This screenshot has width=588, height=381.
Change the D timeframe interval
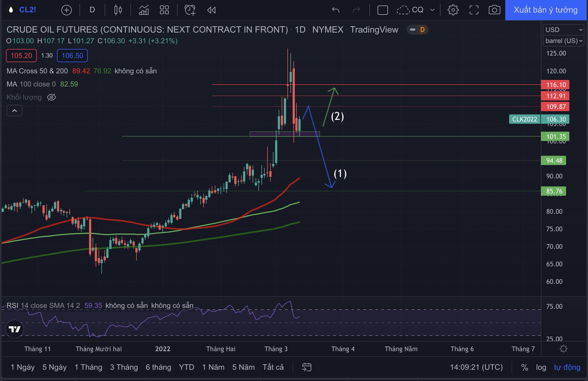coord(92,10)
